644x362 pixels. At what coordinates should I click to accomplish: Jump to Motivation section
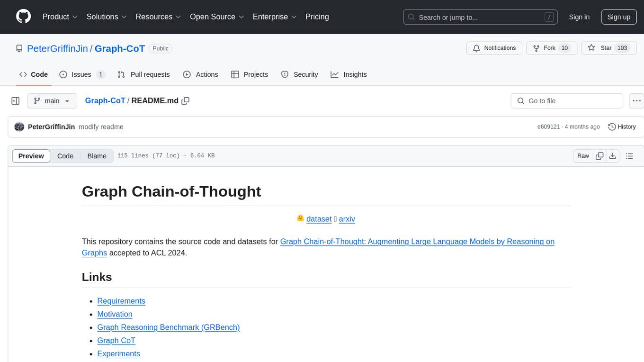pyautogui.click(x=115, y=314)
